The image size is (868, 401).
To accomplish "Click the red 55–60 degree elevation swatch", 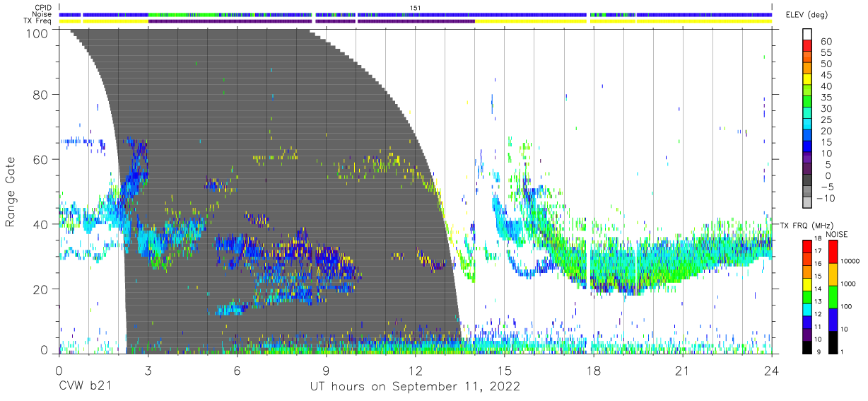I will (x=807, y=46).
